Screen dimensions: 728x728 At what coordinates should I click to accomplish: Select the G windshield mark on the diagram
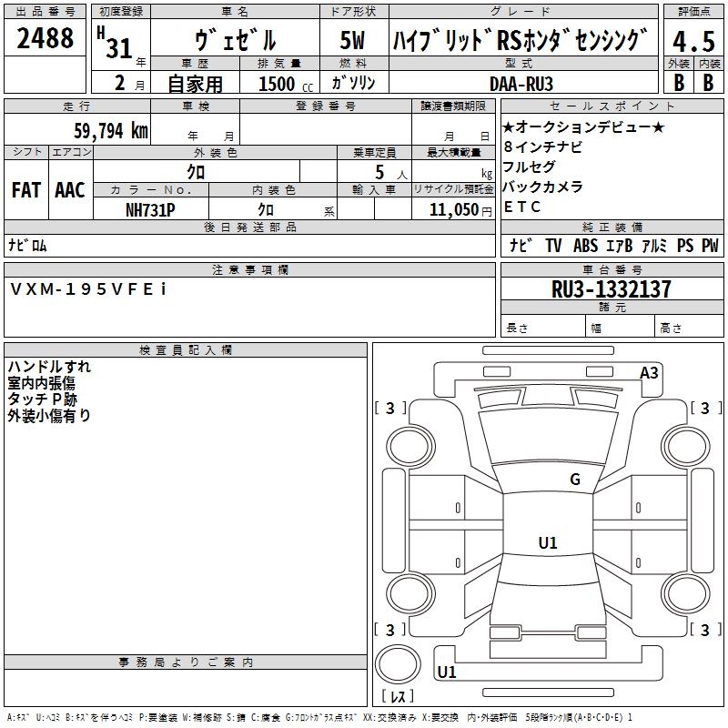(575, 479)
